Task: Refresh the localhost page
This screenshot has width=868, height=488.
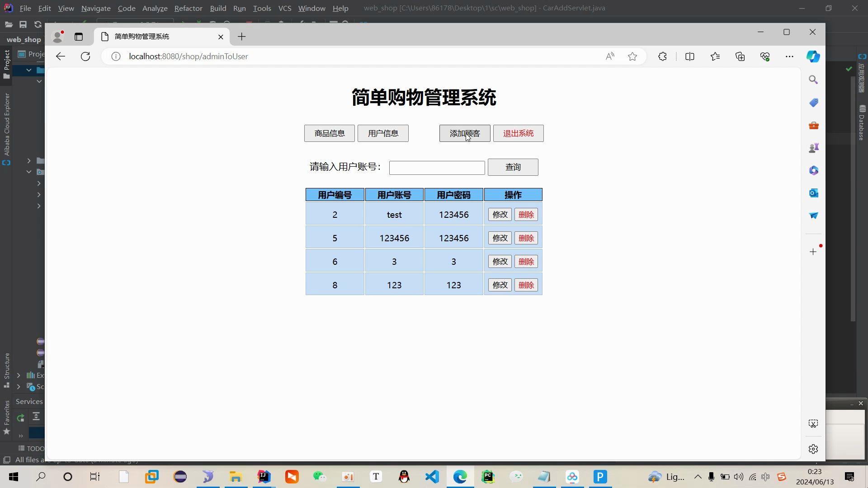Action: 85,56
